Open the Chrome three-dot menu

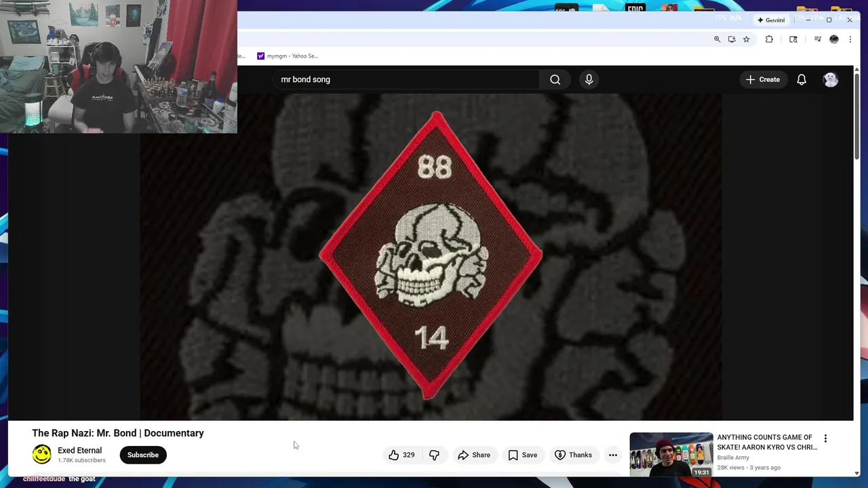coord(850,39)
